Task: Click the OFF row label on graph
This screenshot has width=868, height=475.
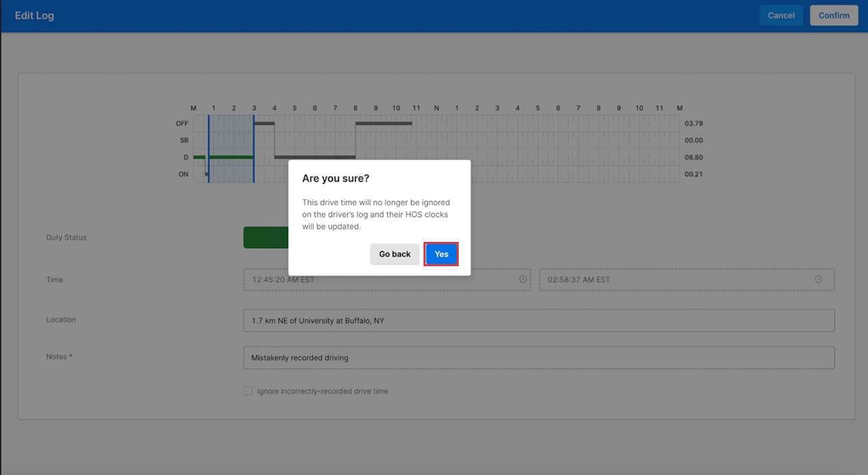Action: 182,124
